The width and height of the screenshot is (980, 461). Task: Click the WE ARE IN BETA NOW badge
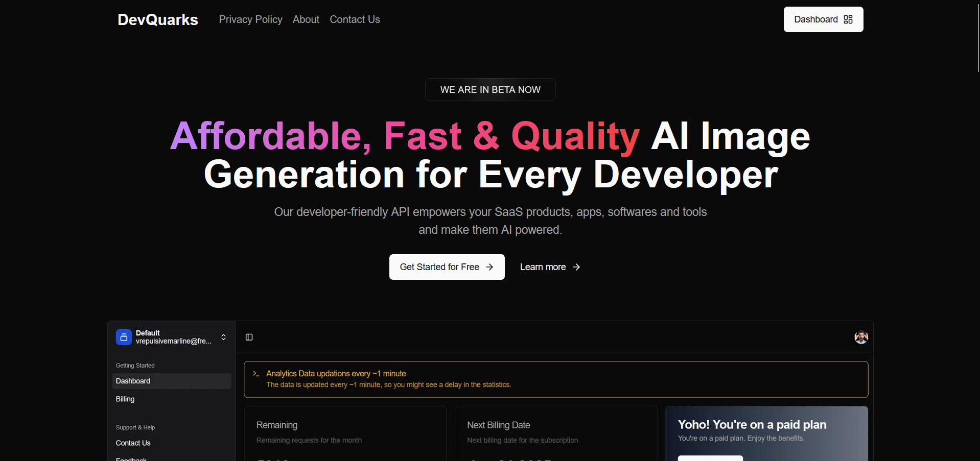pyautogui.click(x=490, y=90)
